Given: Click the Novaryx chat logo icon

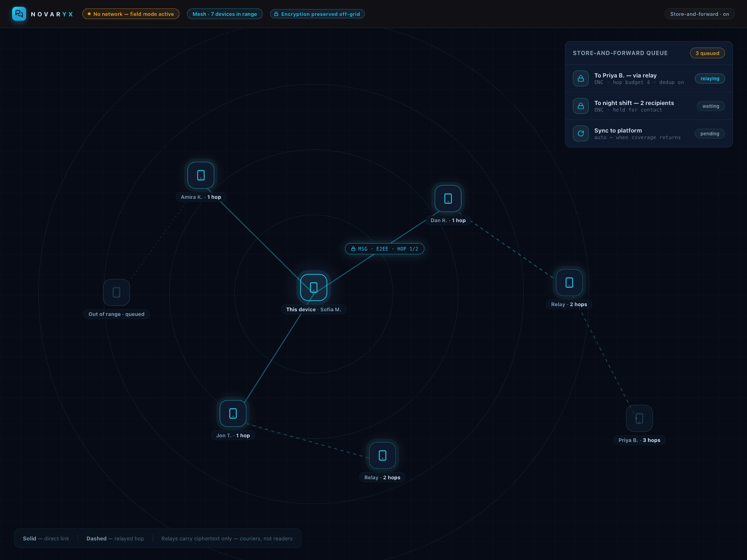Looking at the screenshot, I should 19,14.
